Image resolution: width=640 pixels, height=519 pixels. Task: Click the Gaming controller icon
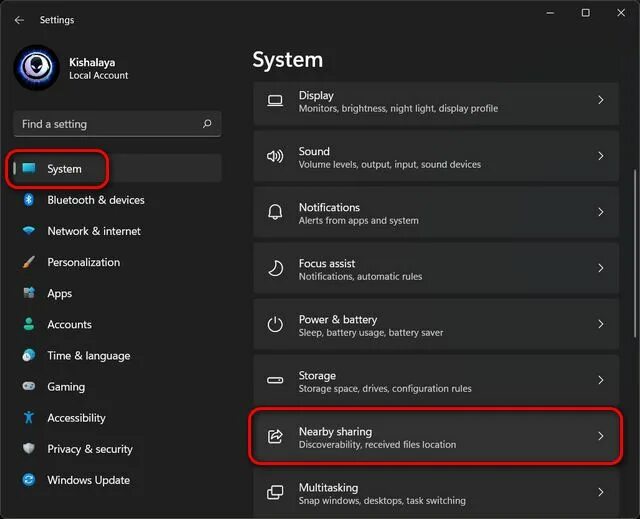pos(29,386)
